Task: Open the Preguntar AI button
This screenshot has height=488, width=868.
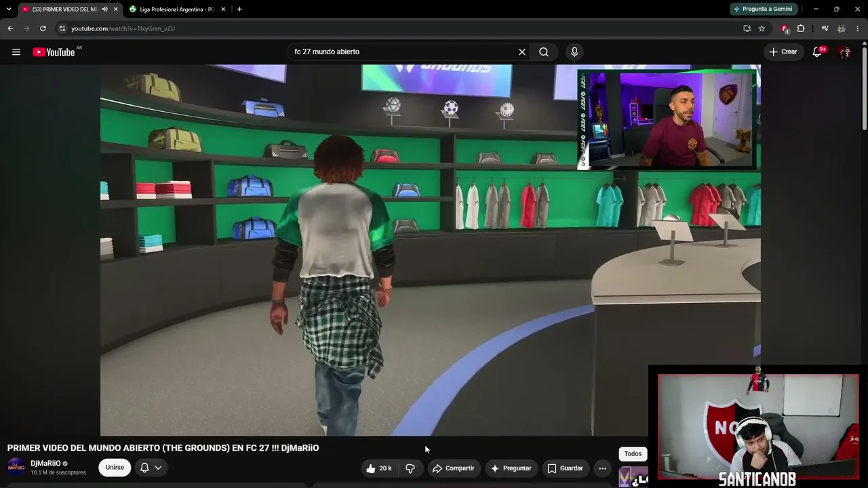Action: tap(511, 468)
